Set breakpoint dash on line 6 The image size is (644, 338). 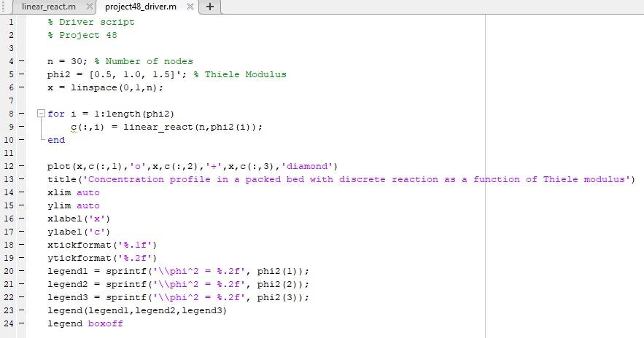click(21, 87)
